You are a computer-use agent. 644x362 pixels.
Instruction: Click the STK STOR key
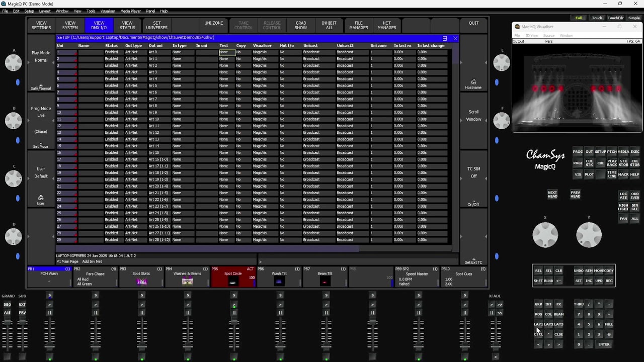(623, 163)
